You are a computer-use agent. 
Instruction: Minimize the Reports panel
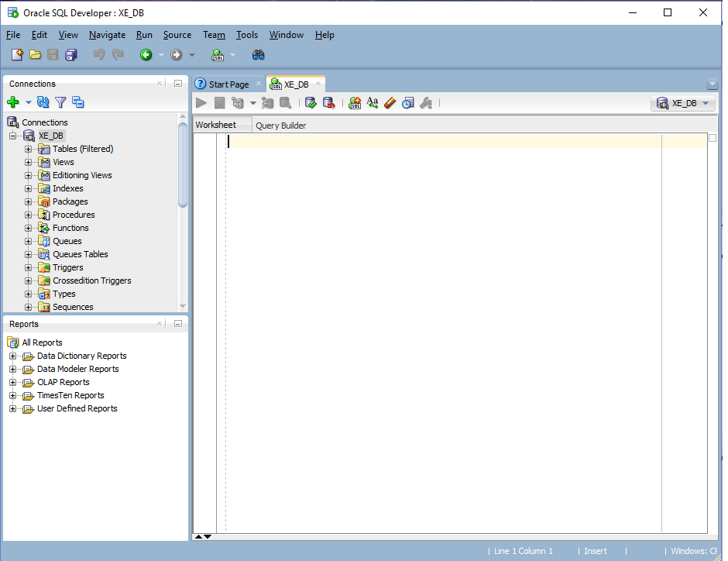pos(177,324)
